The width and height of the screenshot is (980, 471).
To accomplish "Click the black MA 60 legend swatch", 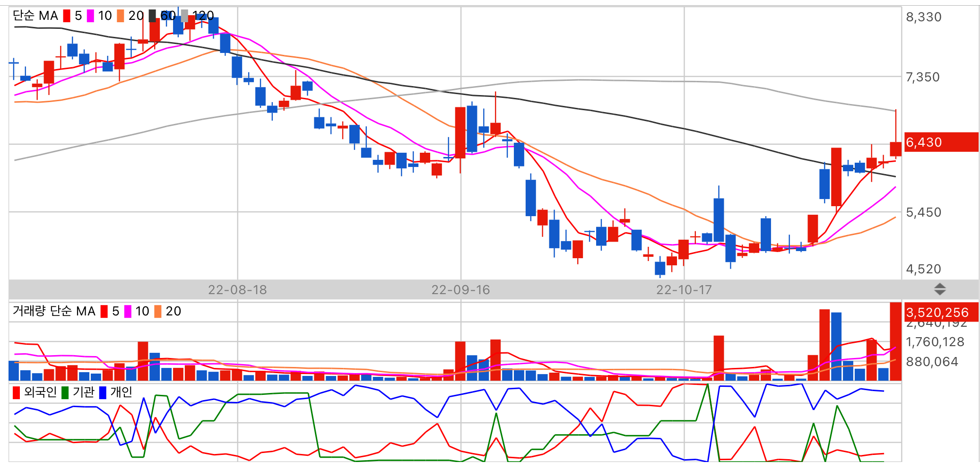I will [x=152, y=16].
